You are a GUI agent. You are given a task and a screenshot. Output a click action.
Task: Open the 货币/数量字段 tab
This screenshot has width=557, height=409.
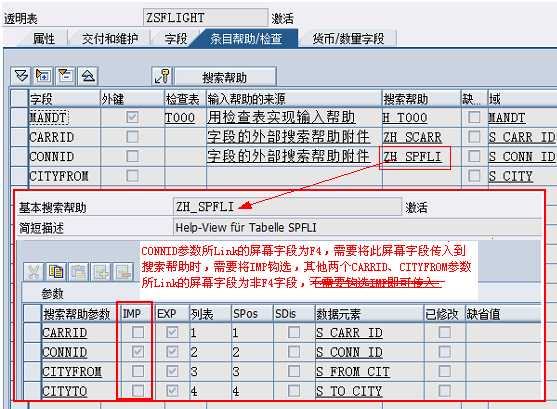[x=348, y=38]
